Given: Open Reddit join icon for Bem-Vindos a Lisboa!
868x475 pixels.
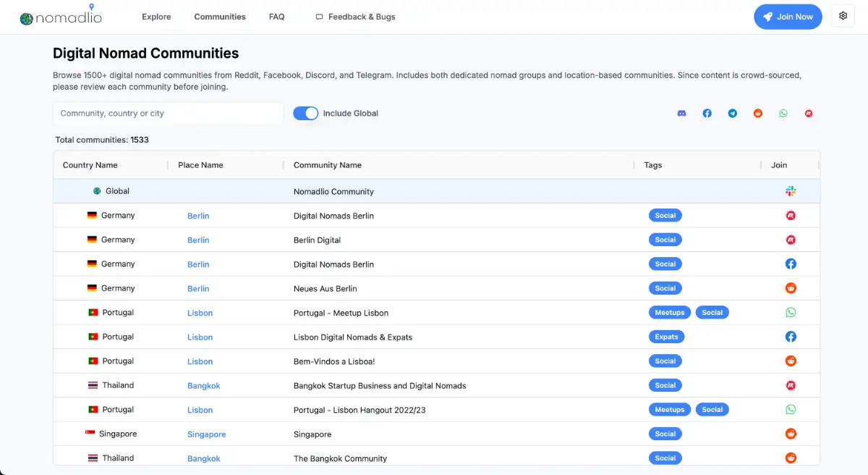Looking at the screenshot, I should pyautogui.click(x=791, y=361).
